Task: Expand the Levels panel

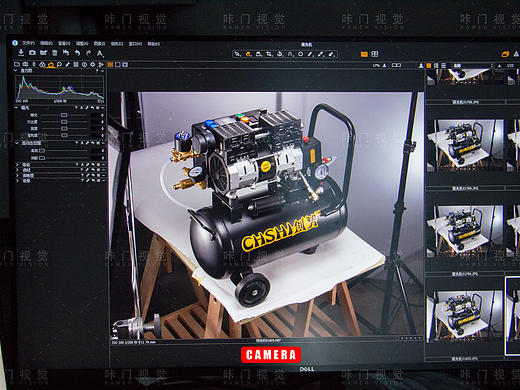Action: tap(17, 165)
